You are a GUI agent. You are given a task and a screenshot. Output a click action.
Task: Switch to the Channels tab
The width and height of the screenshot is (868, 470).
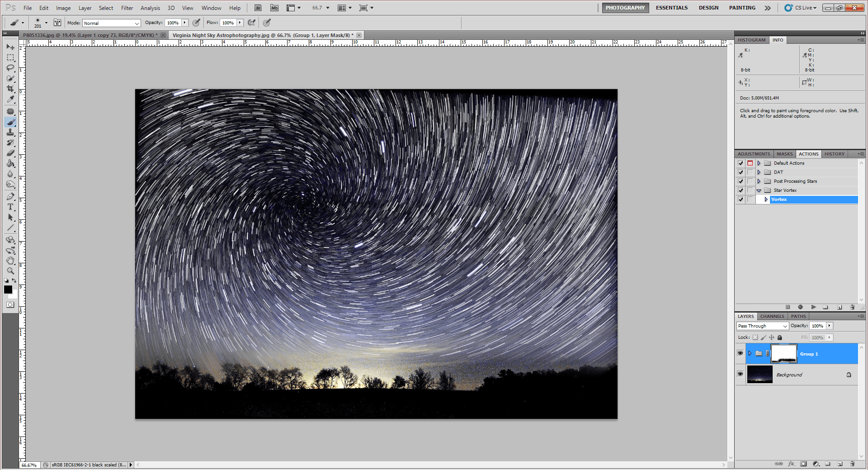(x=772, y=316)
